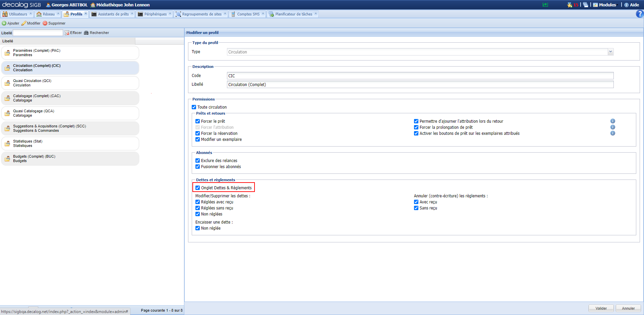Click the Rechercher binoculars icon
Viewport: 644px width, 315px height.
[86, 33]
